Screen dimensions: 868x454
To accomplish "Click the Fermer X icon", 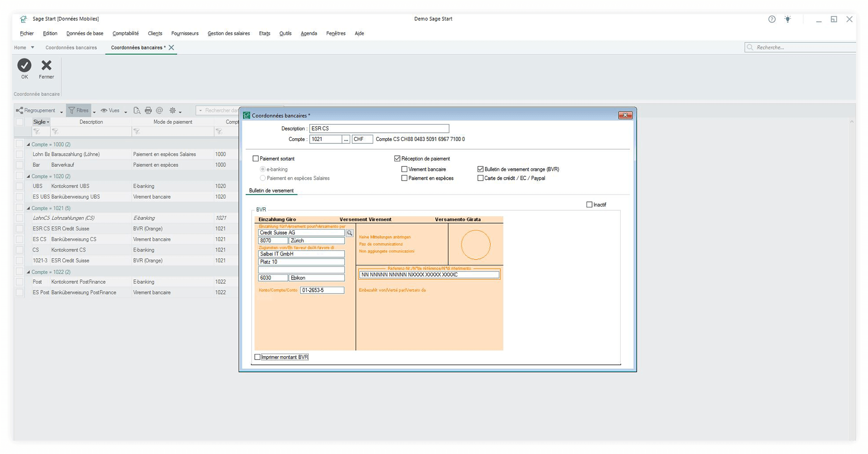I will [47, 65].
